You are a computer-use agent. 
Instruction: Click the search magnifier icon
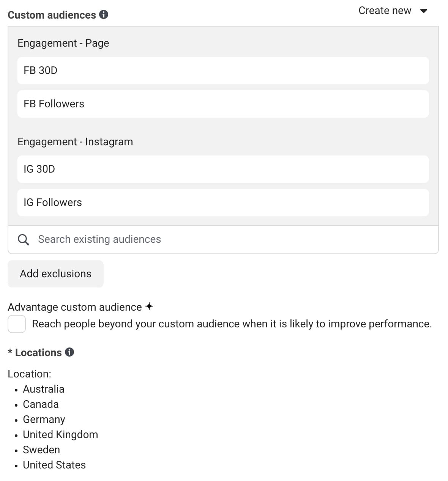[x=24, y=239]
